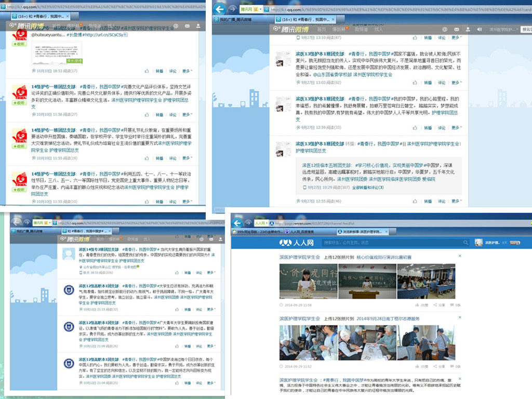
Task: Expand 更多 on the 10月12日 21:04 post
Action: pos(211,383)
